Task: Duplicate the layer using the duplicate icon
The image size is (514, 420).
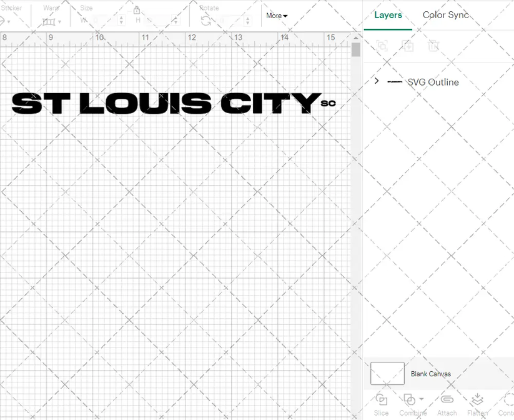Action: (x=408, y=46)
